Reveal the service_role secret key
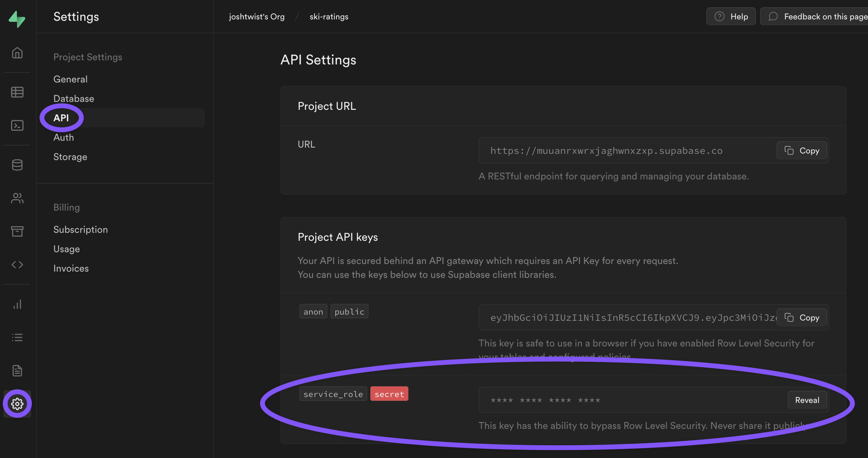Screen dimensions: 868x458 click(807, 400)
